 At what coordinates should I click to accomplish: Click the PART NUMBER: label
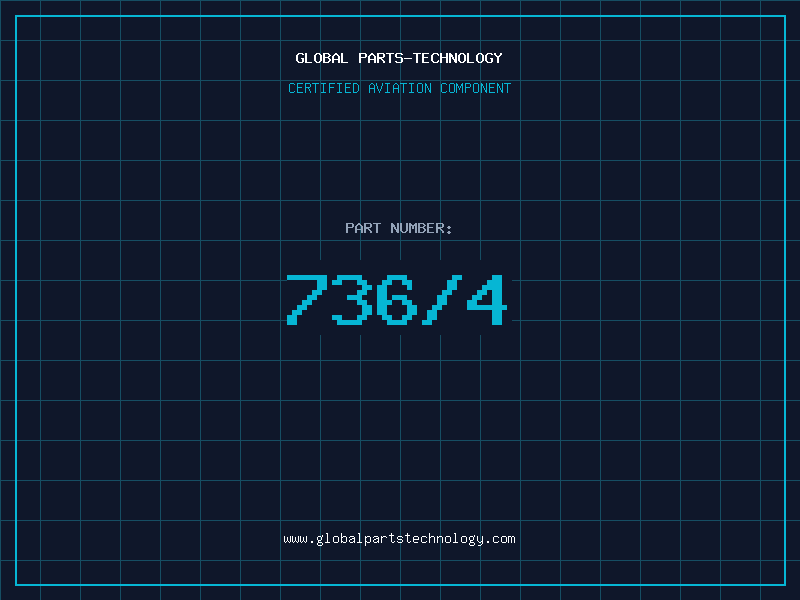[398, 228]
